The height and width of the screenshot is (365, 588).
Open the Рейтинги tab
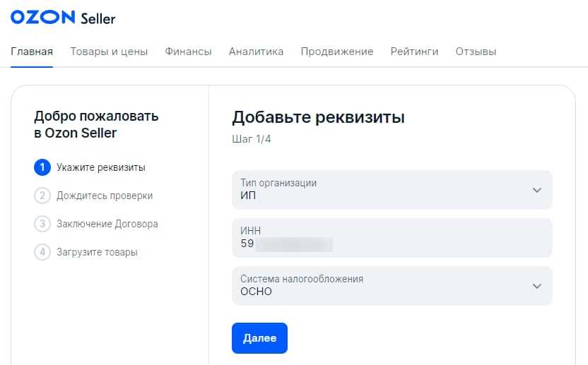point(414,52)
